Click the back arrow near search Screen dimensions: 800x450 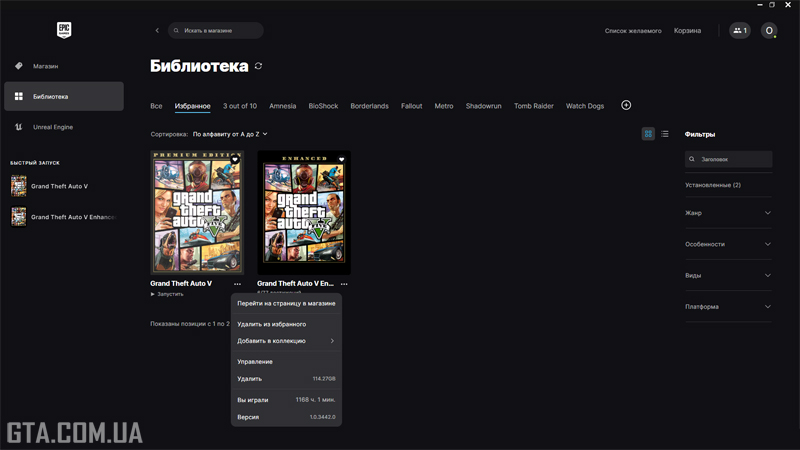[x=157, y=31]
